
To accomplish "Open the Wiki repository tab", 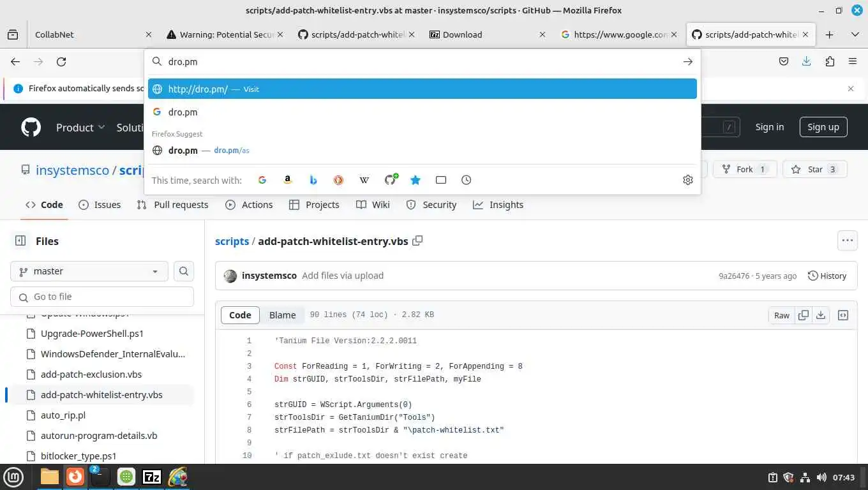I will (x=373, y=205).
